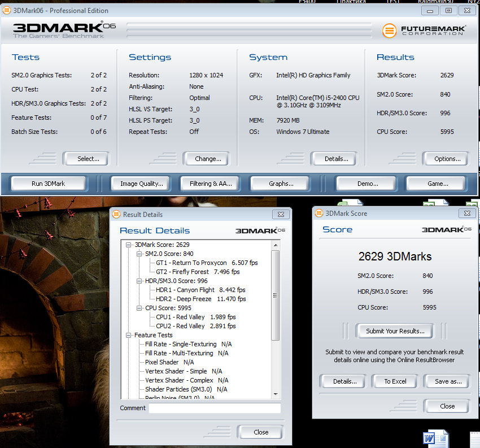Select HDR2 - Deep Freeze row
This screenshot has height=448, width=480.
click(x=201, y=299)
